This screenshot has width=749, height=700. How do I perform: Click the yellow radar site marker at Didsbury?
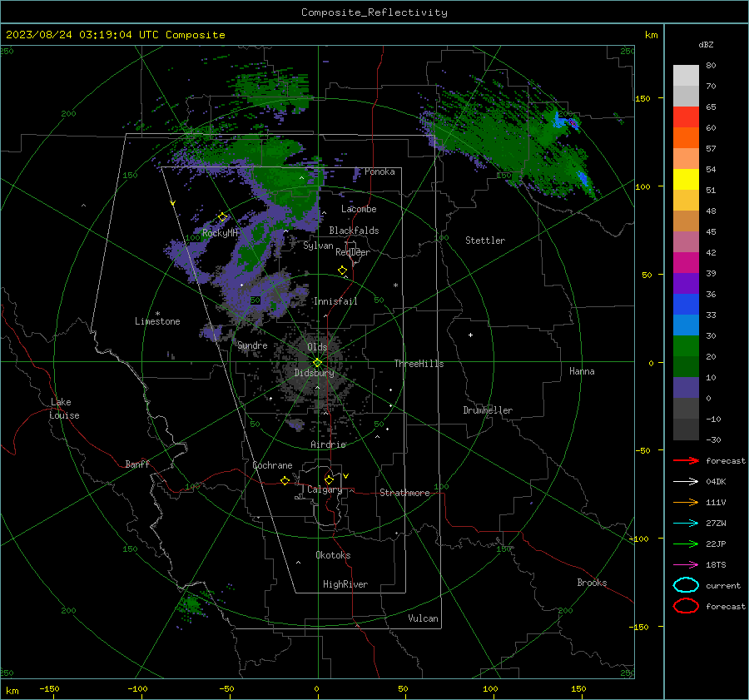[x=317, y=362]
